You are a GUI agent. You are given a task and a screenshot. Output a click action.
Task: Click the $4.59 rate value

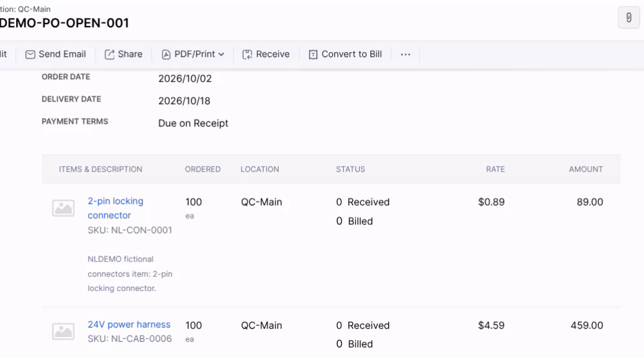click(x=491, y=326)
